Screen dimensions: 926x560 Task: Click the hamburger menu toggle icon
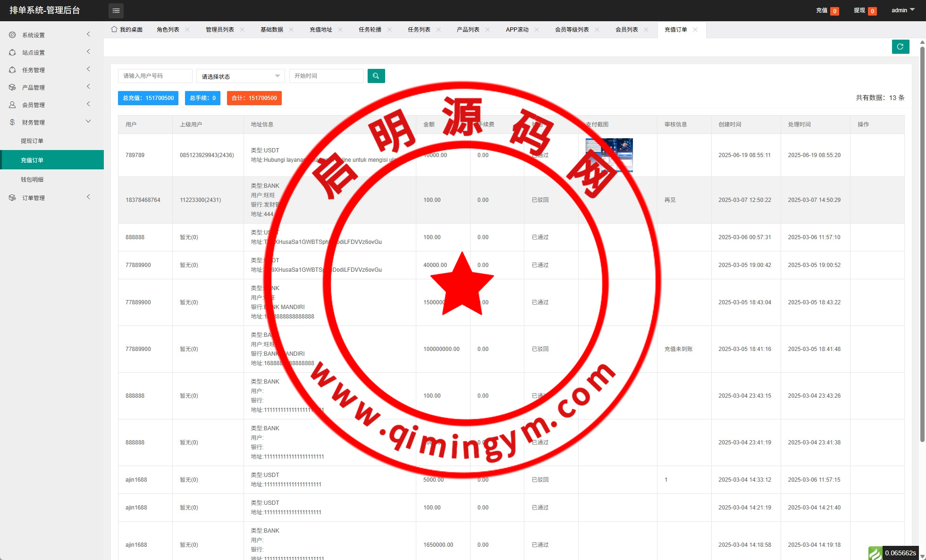point(116,10)
